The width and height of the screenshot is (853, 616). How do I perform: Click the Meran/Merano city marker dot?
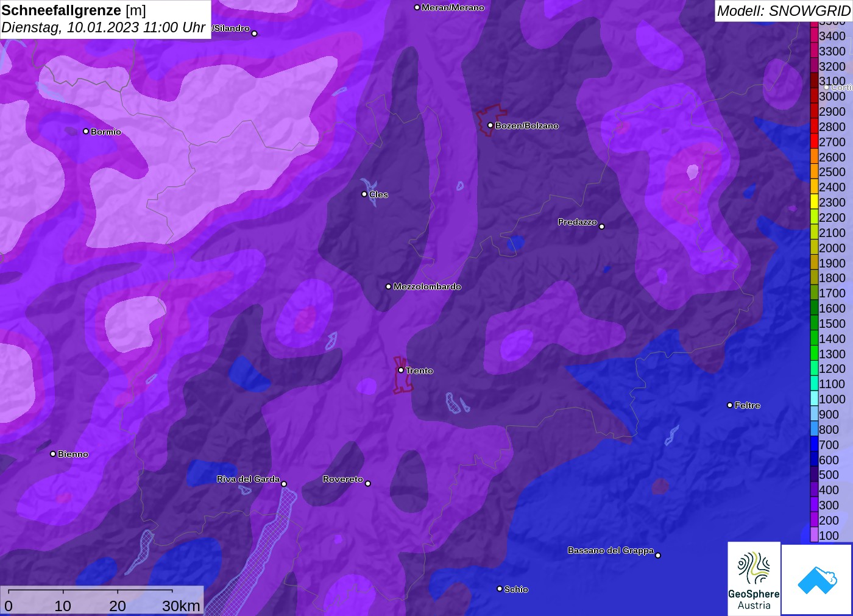click(417, 7)
